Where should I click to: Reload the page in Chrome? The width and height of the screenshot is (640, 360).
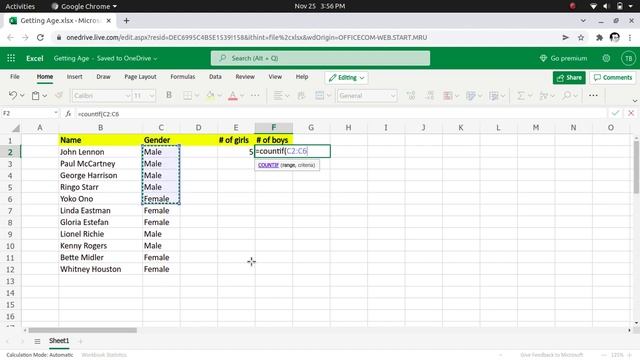pyautogui.click(x=40, y=38)
